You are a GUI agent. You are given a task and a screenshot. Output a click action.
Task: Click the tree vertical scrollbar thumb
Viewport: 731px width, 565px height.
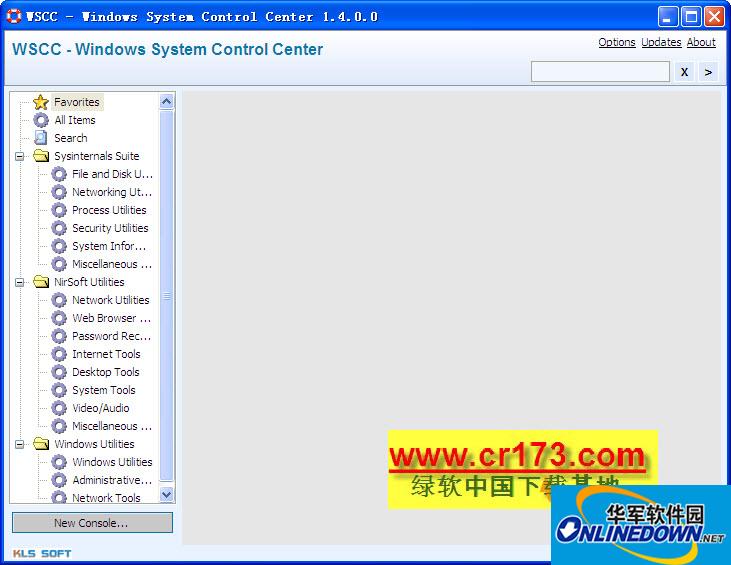pos(166,296)
